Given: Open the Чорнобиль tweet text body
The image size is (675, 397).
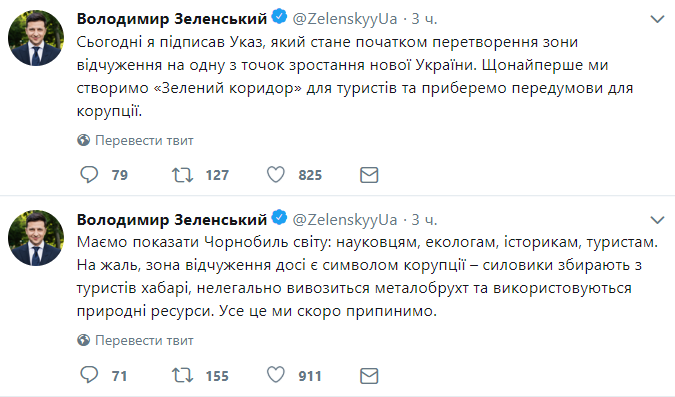Looking at the screenshot, I should click(x=367, y=276).
